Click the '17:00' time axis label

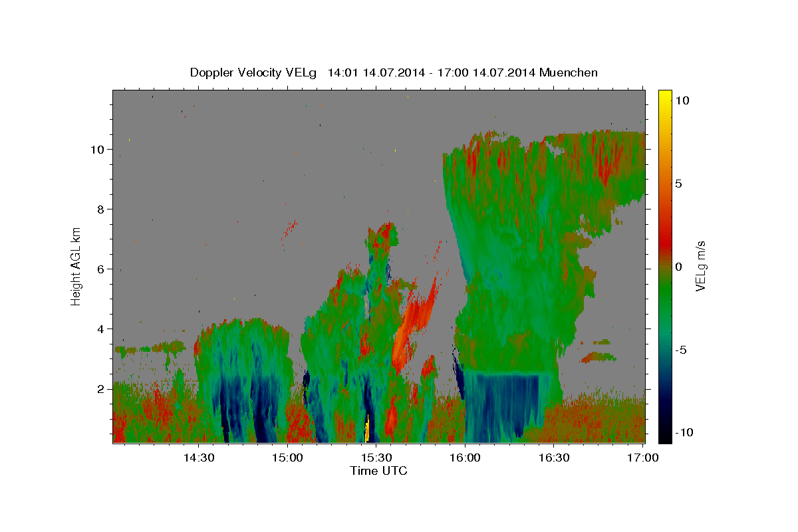click(x=642, y=458)
